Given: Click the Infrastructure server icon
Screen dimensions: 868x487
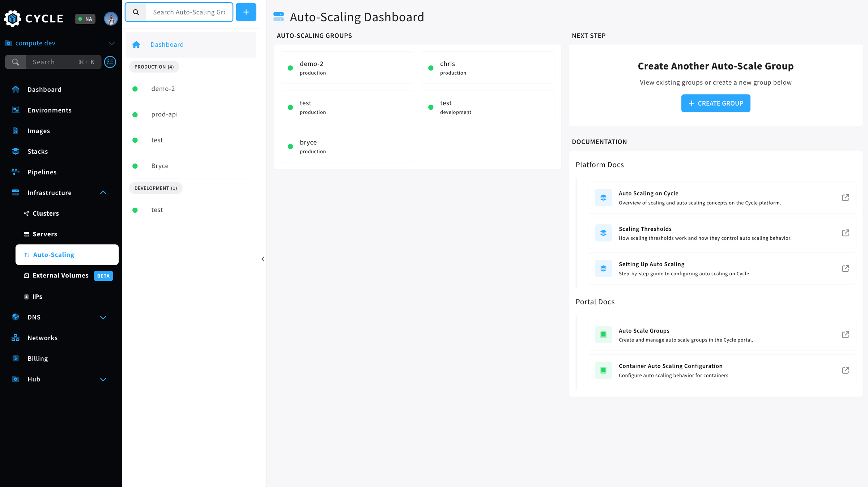Looking at the screenshot, I should coord(16,192).
